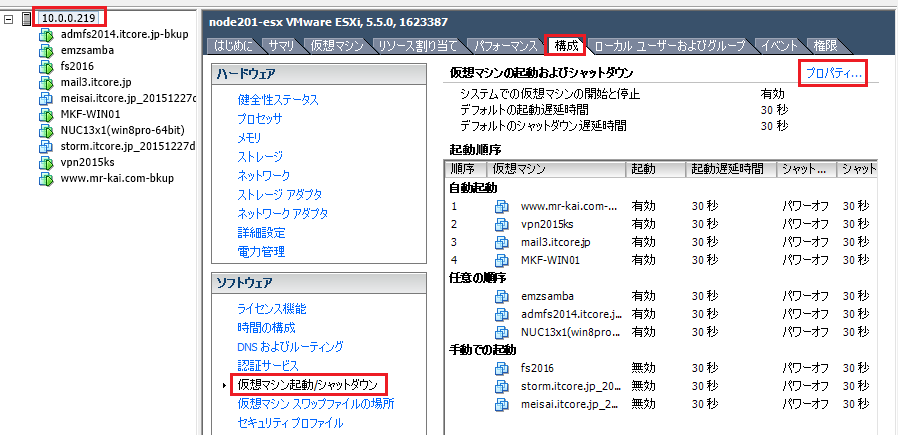
Task: Open the ネットワーク アダプタ link
Action: tap(283, 213)
